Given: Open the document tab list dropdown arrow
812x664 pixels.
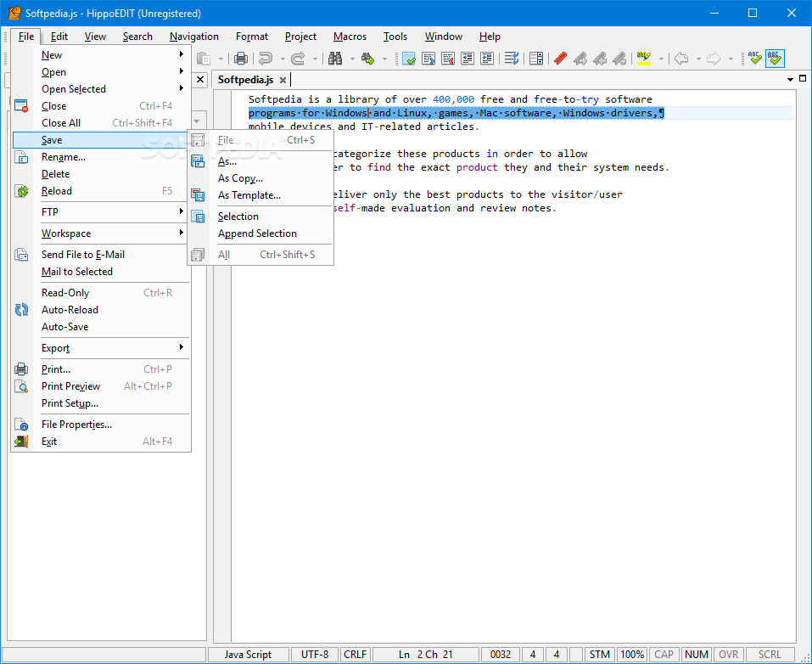Looking at the screenshot, I should (x=790, y=80).
